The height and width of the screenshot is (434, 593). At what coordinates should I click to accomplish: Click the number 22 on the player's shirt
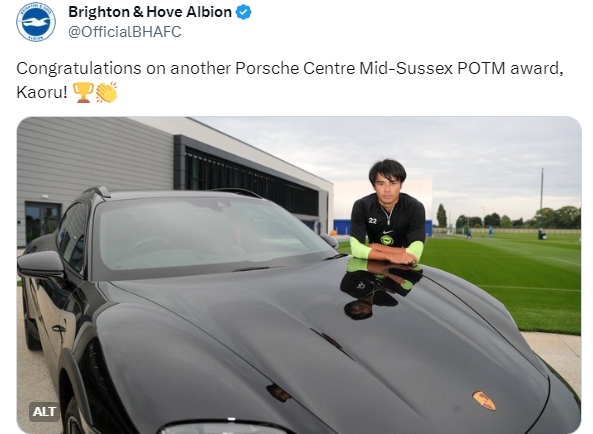[x=373, y=221]
